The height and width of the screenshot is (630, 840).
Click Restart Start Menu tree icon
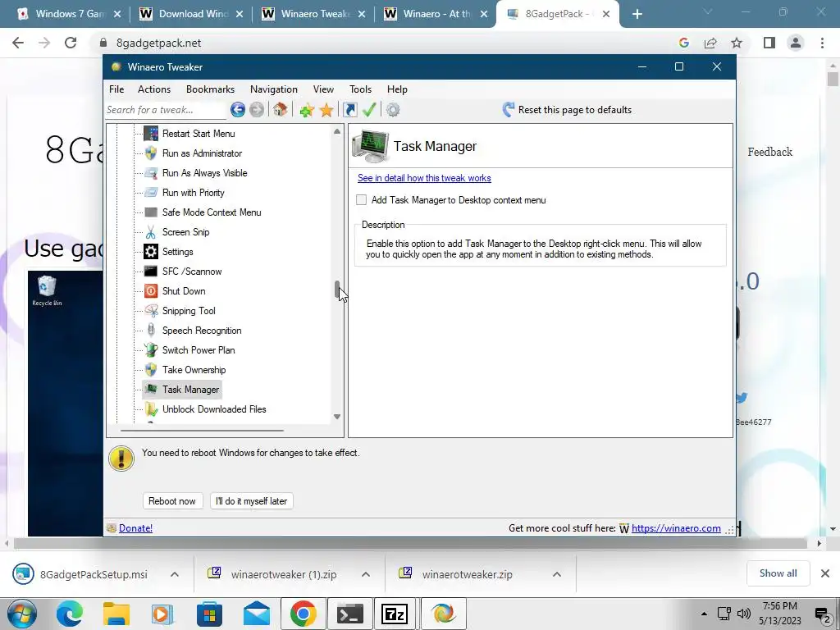(151, 134)
